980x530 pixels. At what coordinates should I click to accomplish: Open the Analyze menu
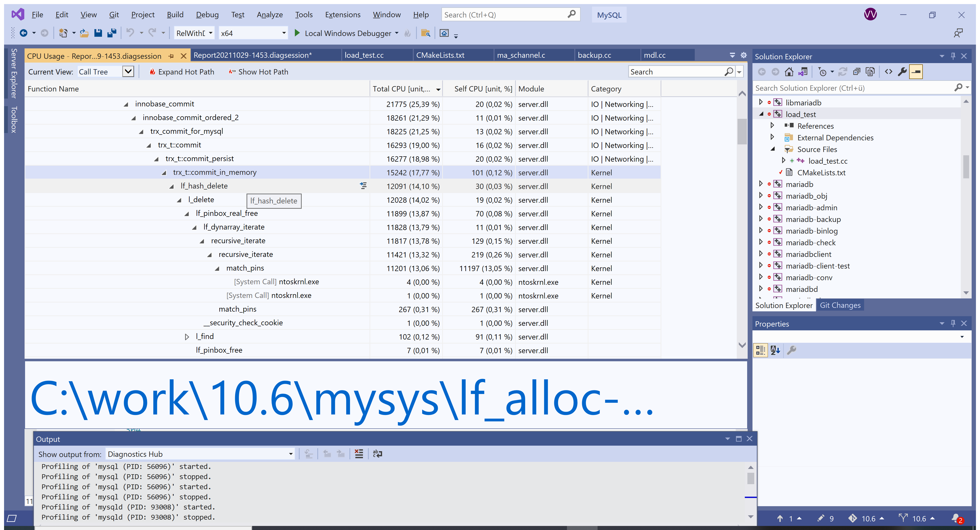[x=269, y=14]
